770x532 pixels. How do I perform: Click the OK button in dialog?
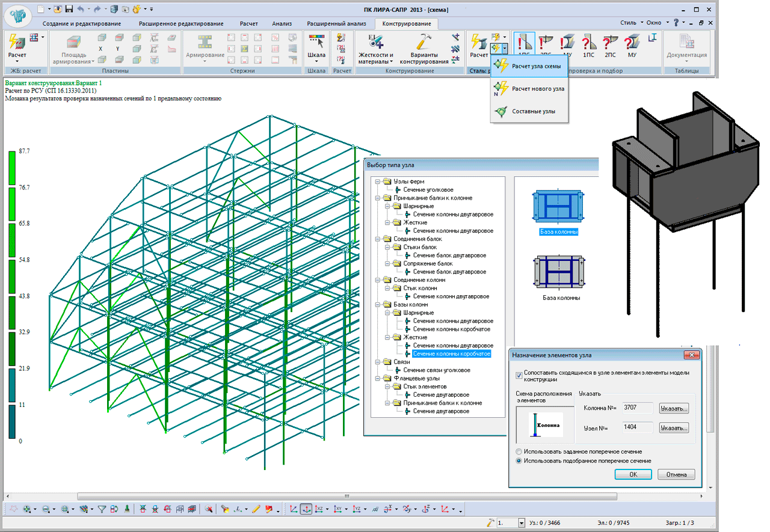click(x=633, y=474)
